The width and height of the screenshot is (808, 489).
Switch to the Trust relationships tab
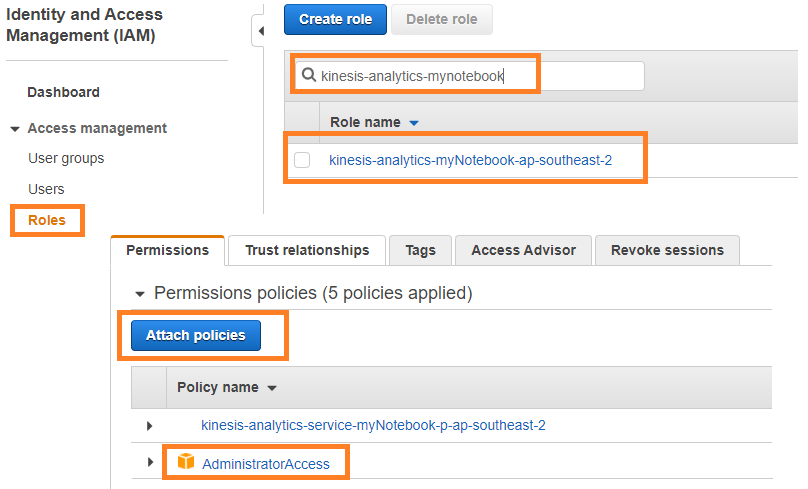(307, 250)
